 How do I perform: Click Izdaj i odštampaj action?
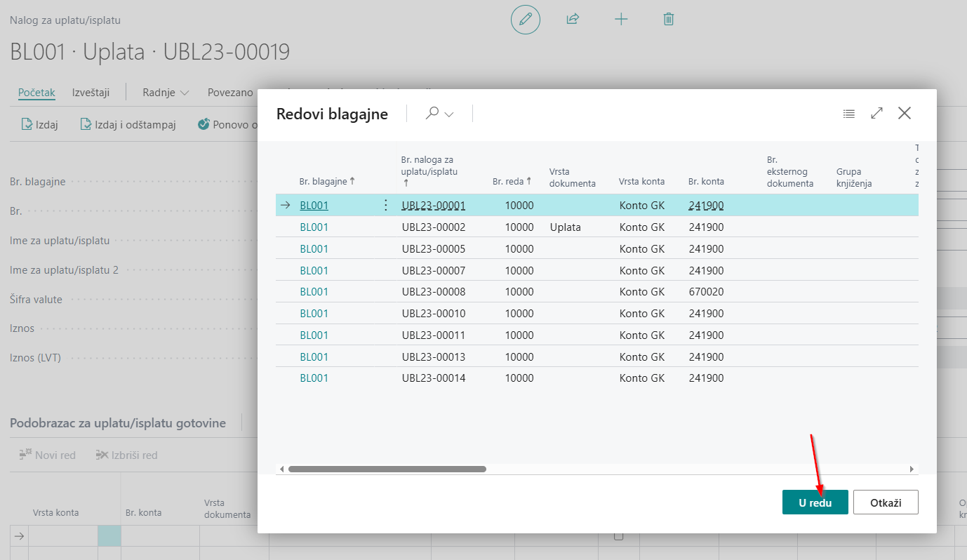tap(128, 125)
